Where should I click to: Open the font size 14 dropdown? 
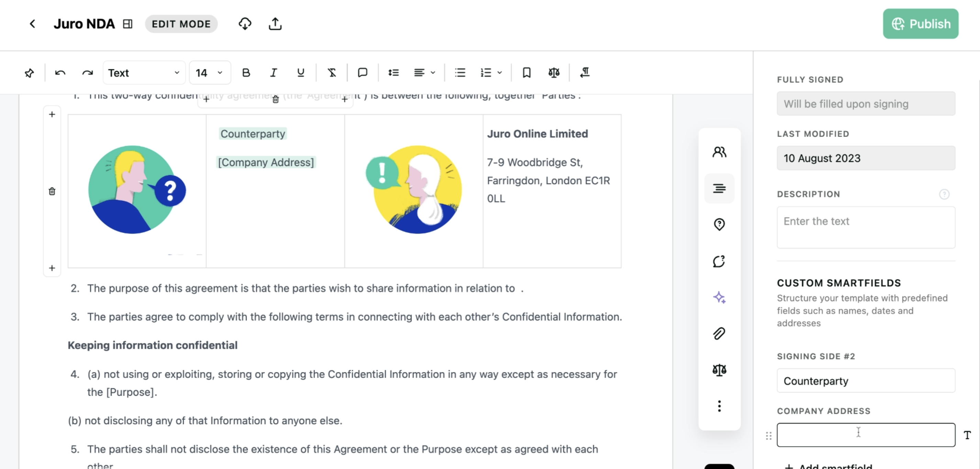209,72
